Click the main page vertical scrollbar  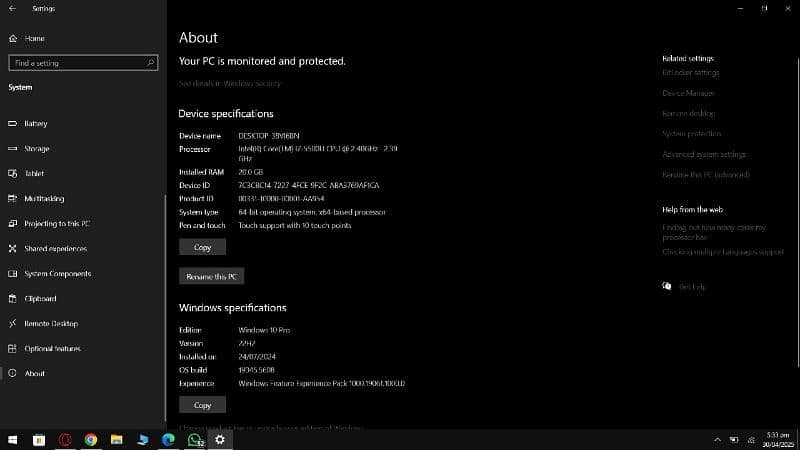point(797,212)
